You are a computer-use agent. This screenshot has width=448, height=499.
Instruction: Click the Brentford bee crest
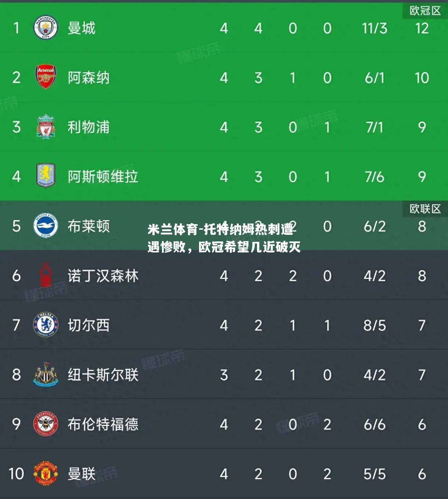point(46,424)
